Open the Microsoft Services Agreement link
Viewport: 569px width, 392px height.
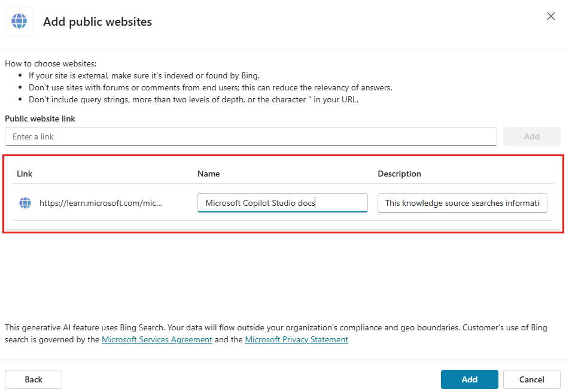(157, 340)
